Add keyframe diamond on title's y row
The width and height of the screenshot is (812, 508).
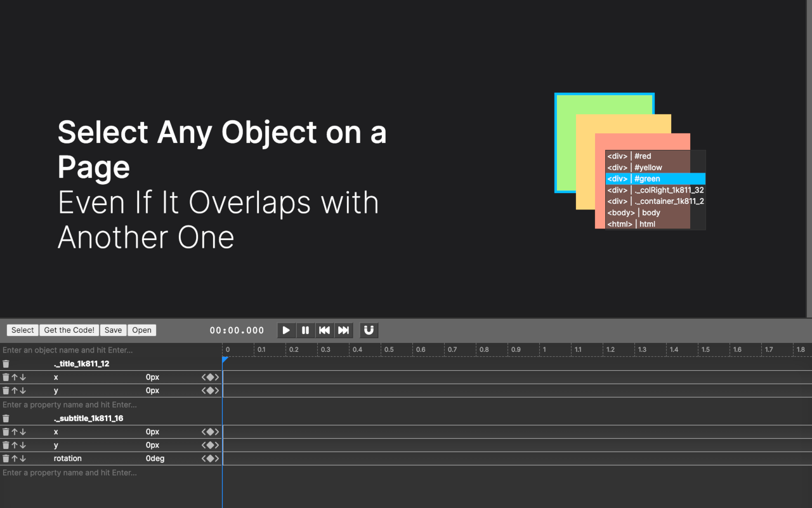(x=210, y=391)
